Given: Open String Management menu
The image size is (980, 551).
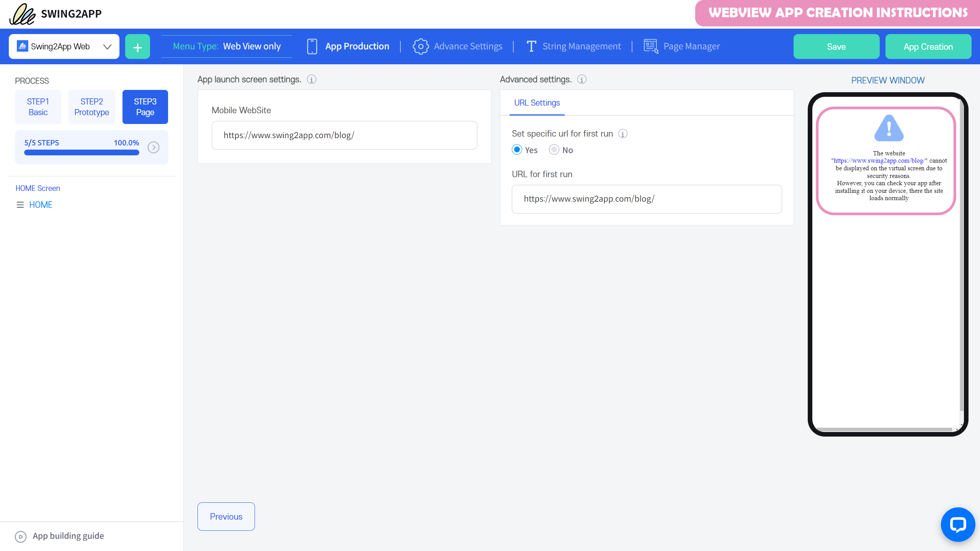Looking at the screenshot, I should (x=581, y=46).
